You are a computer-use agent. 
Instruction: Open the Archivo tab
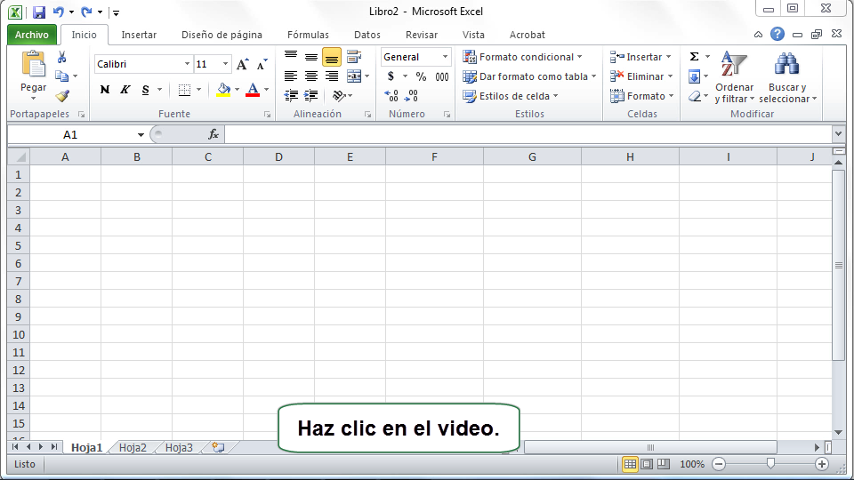[x=32, y=34]
